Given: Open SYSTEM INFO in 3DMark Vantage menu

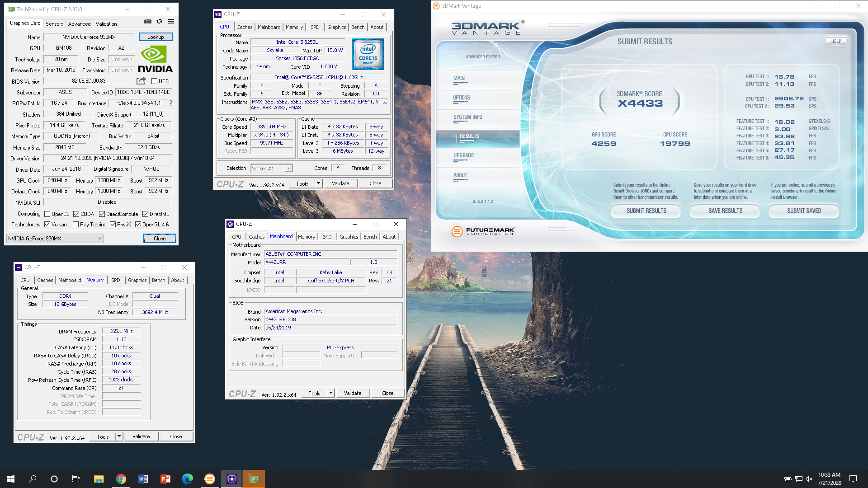Looking at the screenshot, I should click(x=468, y=117).
